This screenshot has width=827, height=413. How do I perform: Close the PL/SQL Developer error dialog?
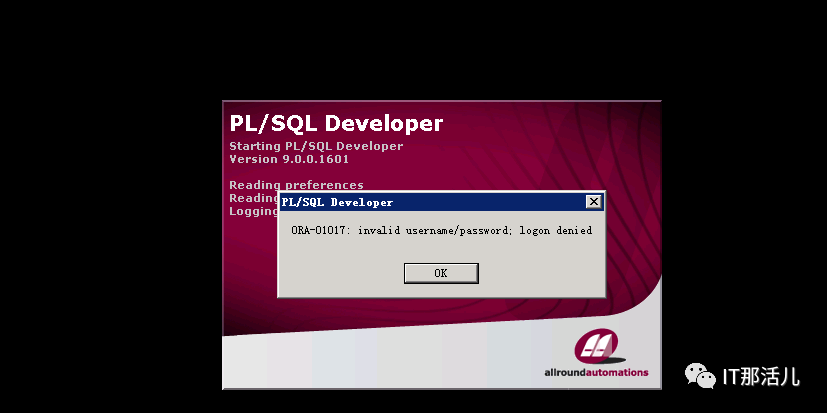point(593,201)
